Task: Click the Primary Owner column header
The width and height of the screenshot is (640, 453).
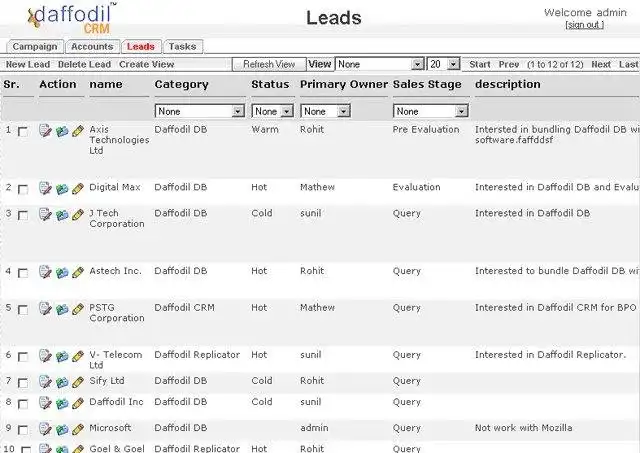Action: pyautogui.click(x=344, y=84)
